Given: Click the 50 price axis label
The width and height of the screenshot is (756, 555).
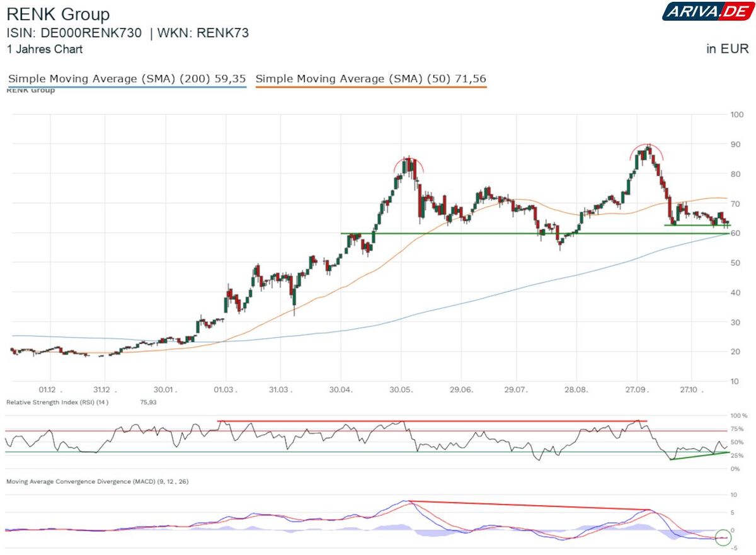Looking at the screenshot, I should pos(735,263).
